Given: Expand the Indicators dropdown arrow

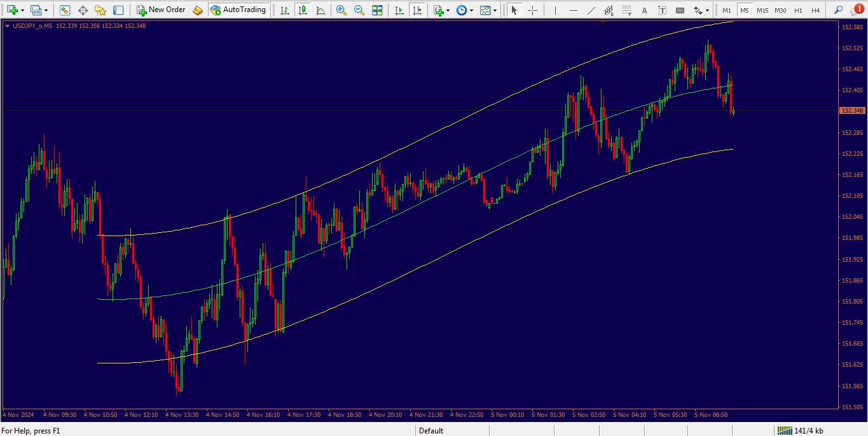Looking at the screenshot, I should coord(448,10).
